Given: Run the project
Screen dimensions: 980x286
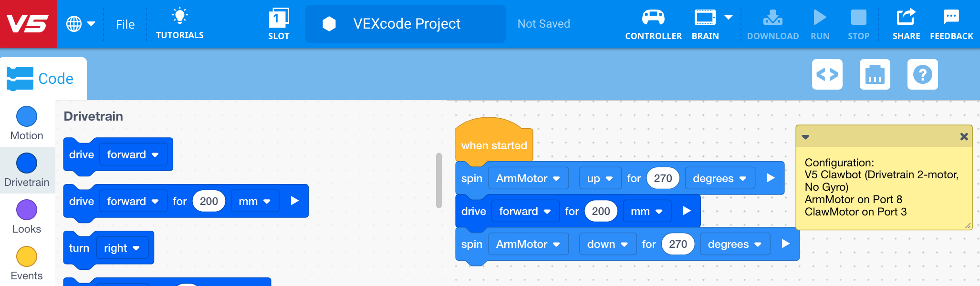Looking at the screenshot, I should coord(820,22).
